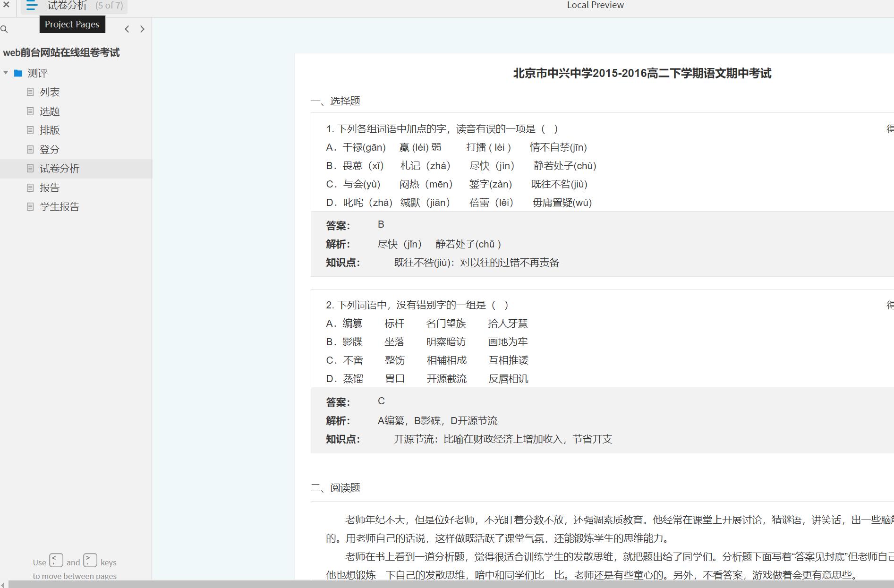Click the horizontal scrollbar left arrow
Viewport: 894px width, 588px height.
coord(3,584)
